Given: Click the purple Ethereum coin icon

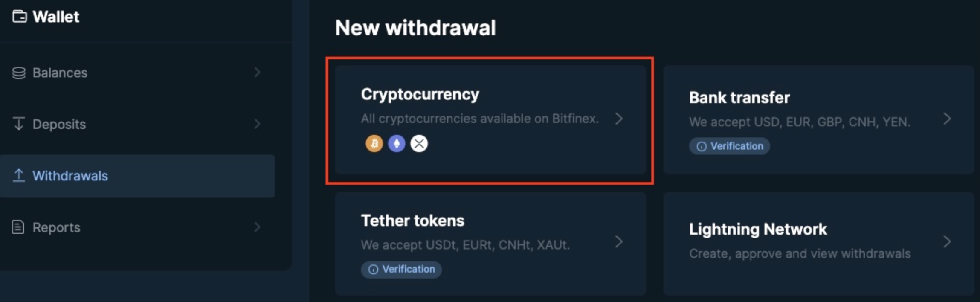Looking at the screenshot, I should point(397,144).
